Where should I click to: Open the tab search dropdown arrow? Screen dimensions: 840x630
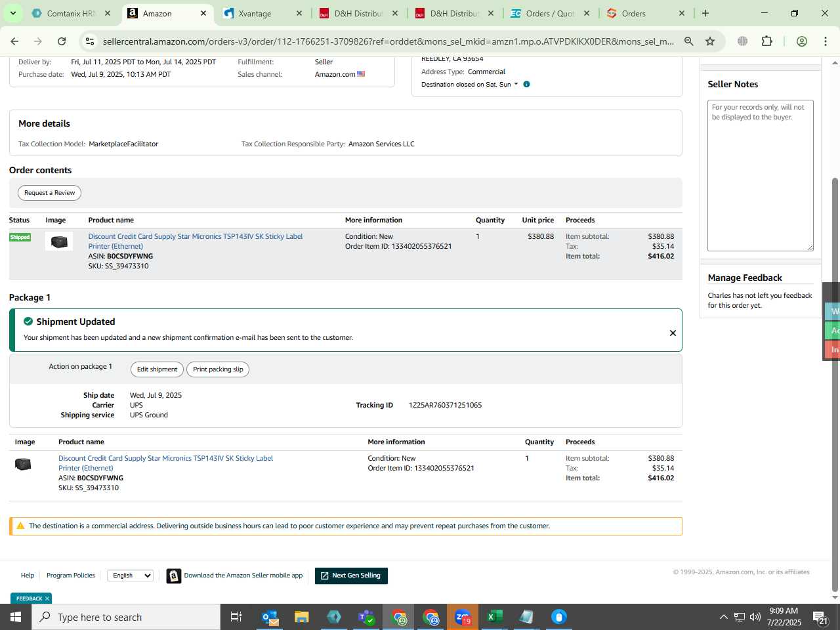pyautogui.click(x=12, y=13)
